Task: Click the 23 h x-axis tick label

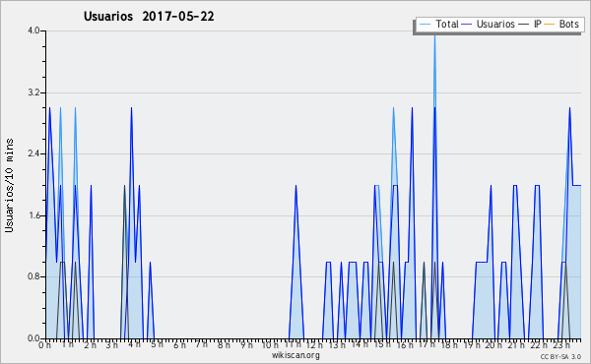Action: [x=561, y=345]
